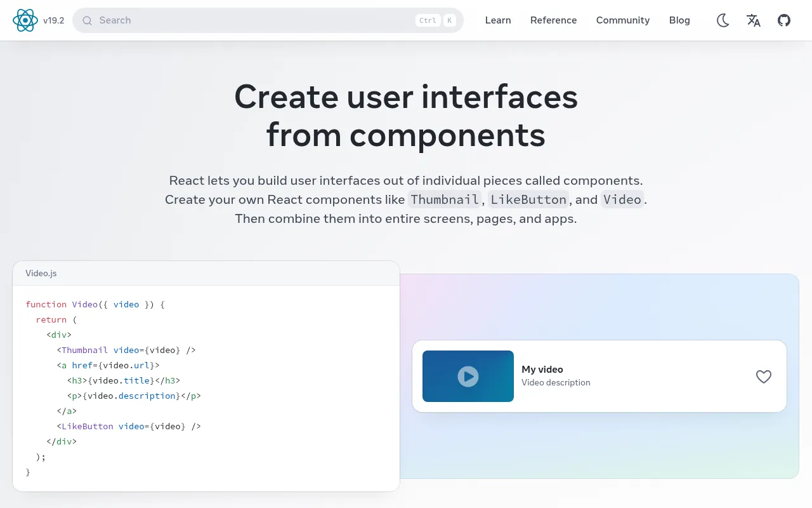Go to the Learn section
The width and height of the screenshot is (812, 508).
pyautogui.click(x=498, y=20)
